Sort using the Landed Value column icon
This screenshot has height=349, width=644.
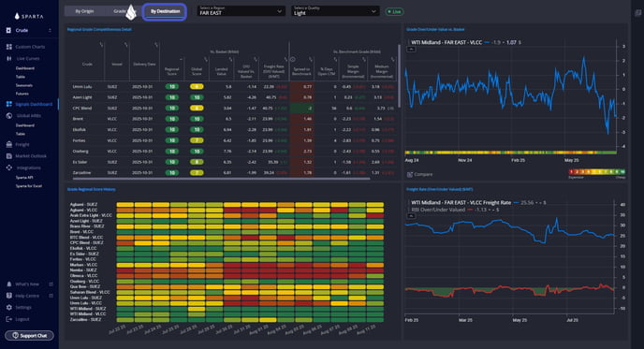[x=231, y=60]
